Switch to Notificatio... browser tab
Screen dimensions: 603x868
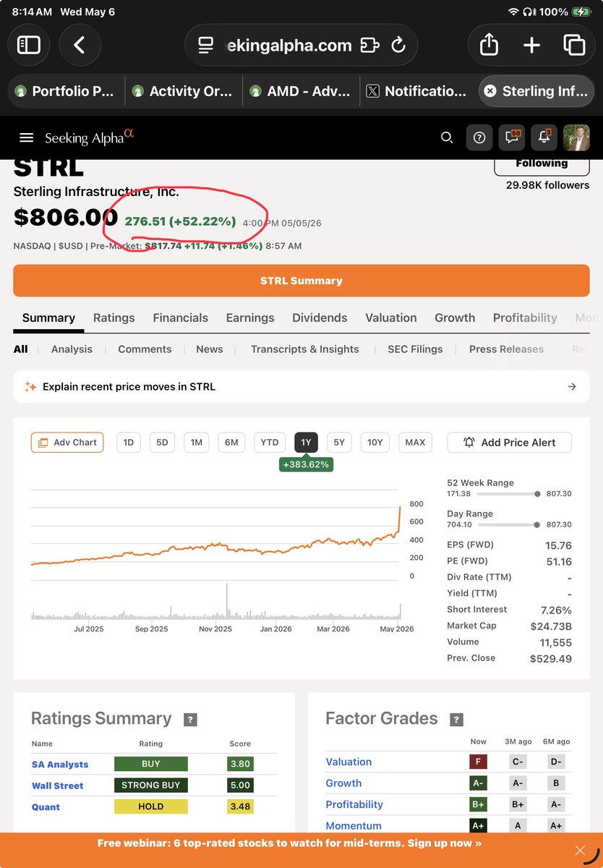point(418,91)
